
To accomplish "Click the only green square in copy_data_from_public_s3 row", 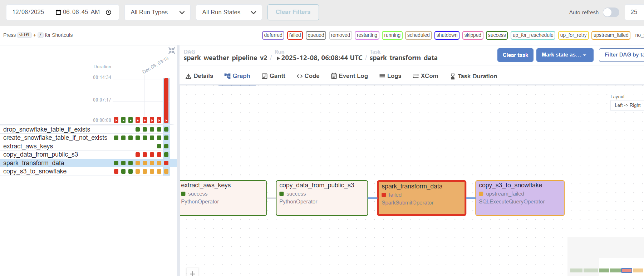I will click(166, 154).
